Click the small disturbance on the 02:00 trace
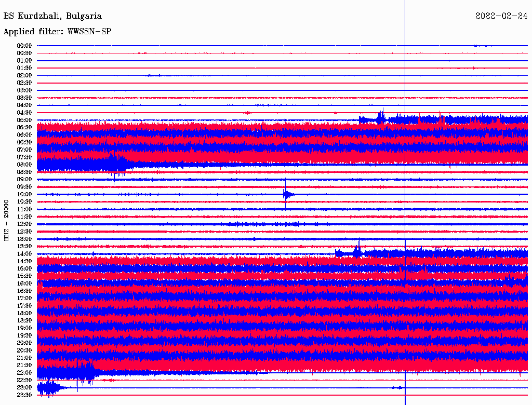The width and height of the screenshot is (532, 405). pos(156,75)
